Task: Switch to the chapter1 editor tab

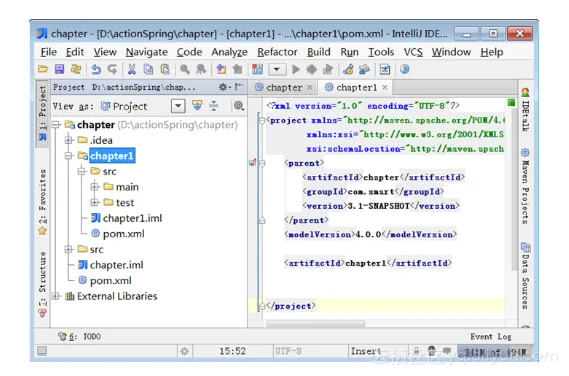Action: [356, 87]
